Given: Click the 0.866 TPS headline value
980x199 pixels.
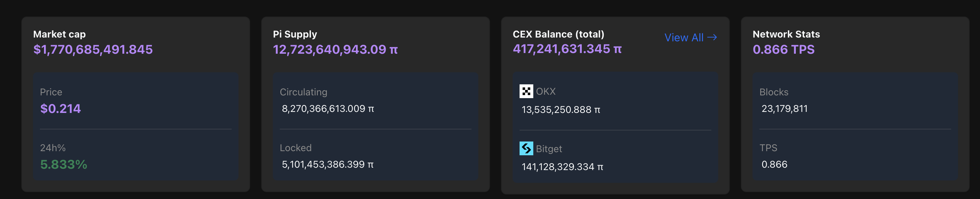Looking at the screenshot, I should coord(783,50).
